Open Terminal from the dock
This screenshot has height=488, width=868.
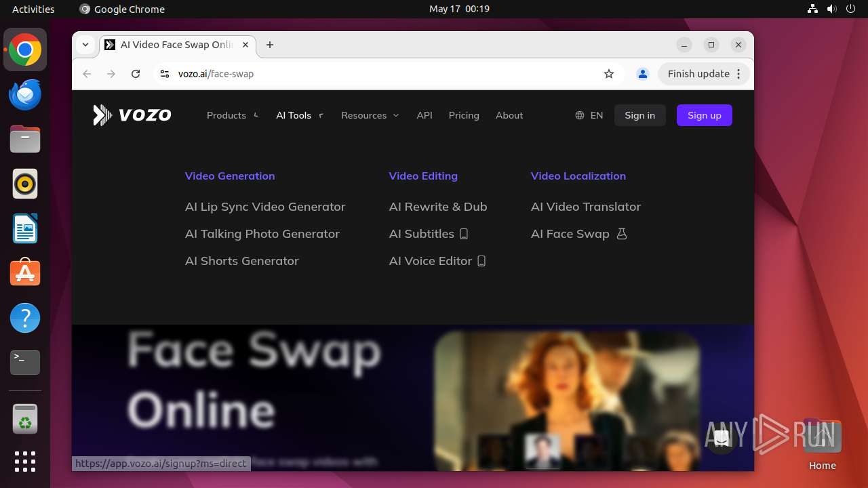click(x=25, y=363)
